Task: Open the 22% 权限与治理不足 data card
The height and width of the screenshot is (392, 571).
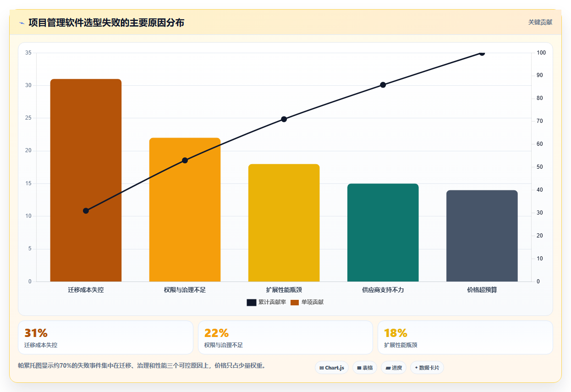Action: click(285, 337)
